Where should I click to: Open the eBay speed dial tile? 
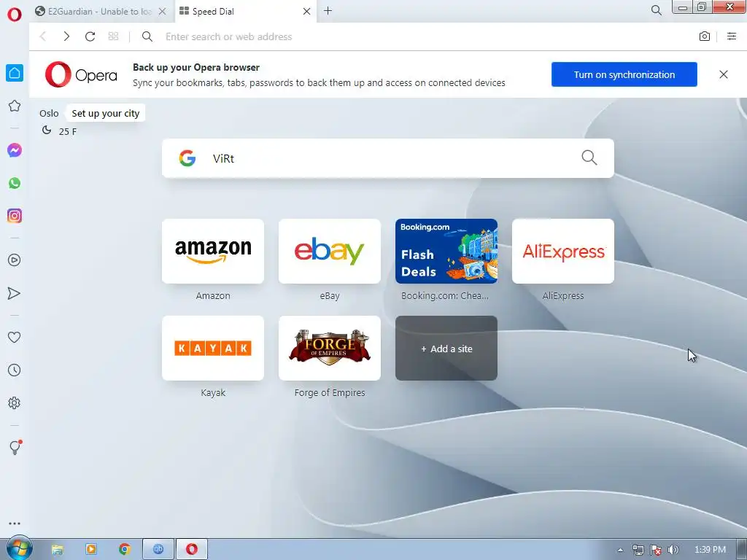330,251
